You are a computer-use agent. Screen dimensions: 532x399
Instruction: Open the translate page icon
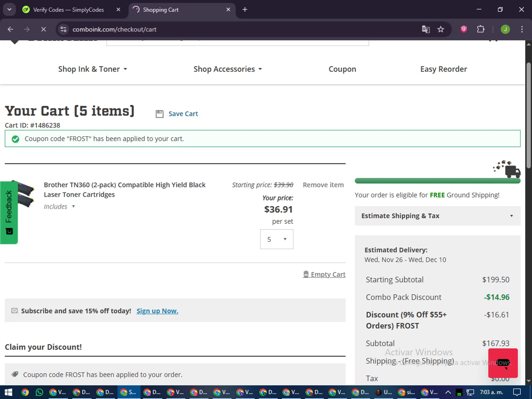click(x=426, y=29)
